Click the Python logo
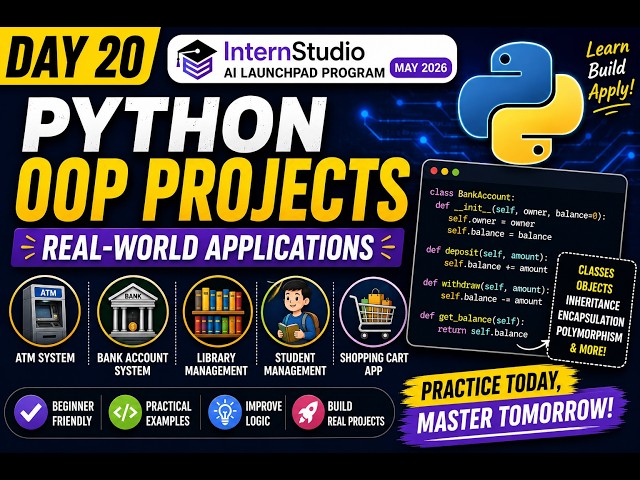Screen dimensions: 640x480 (x=521, y=102)
